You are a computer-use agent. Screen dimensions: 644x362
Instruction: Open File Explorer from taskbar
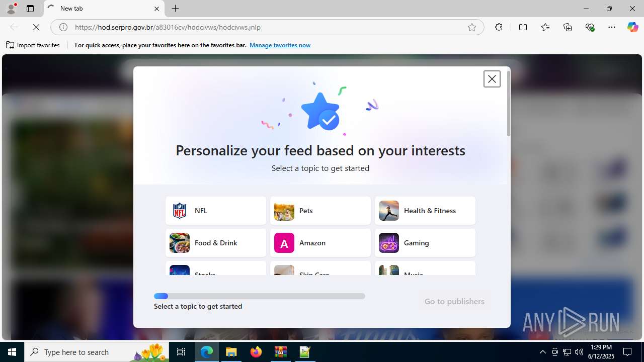coord(231,352)
